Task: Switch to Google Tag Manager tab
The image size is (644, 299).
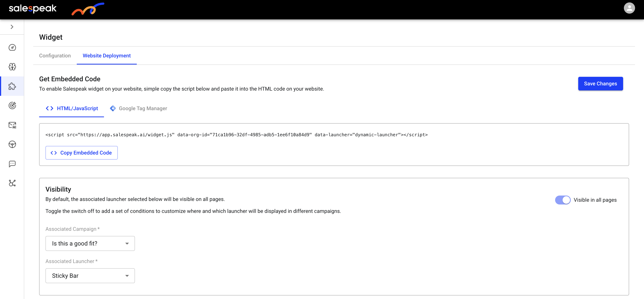Action: 138,108
